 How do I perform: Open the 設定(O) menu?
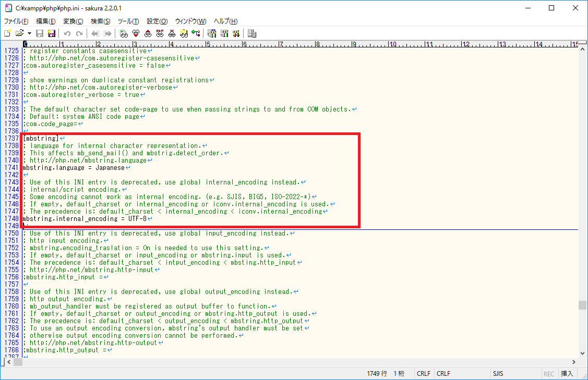[157, 21]
